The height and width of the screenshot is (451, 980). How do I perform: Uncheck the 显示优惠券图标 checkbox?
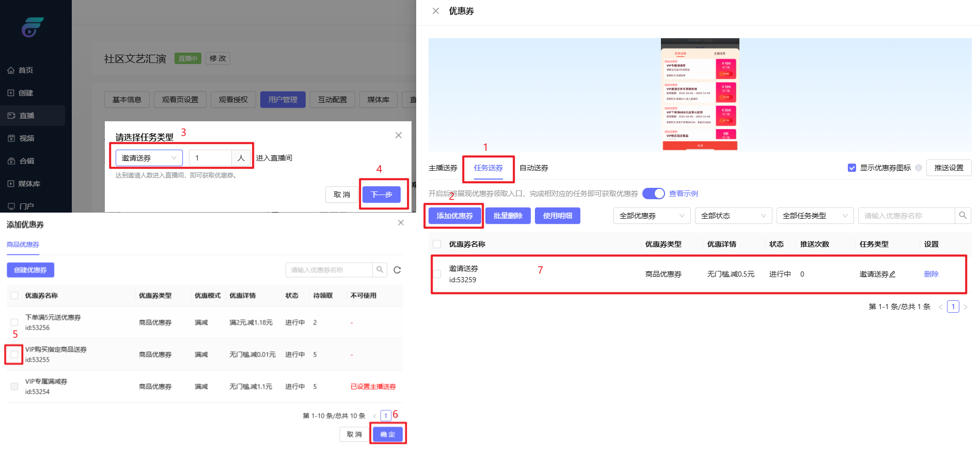pyautogui.click(x=852, y=168)
